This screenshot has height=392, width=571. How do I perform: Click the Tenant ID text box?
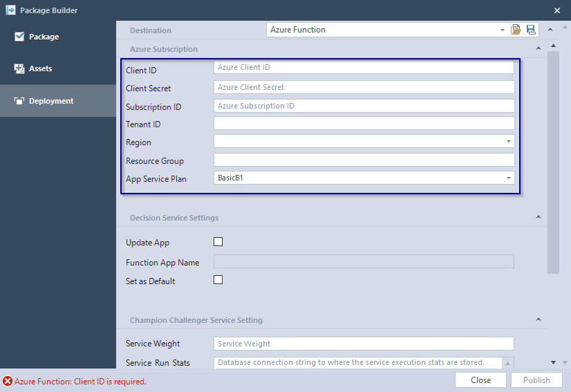[364, 123]
